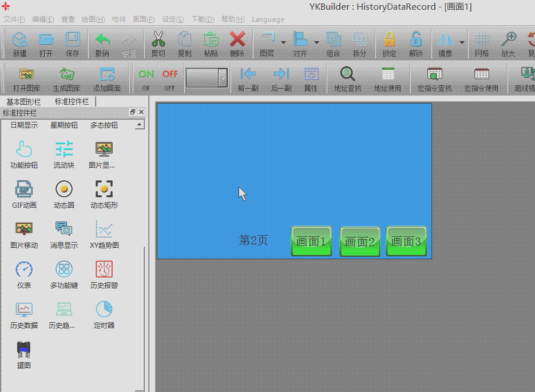This screenshot has height=392, width=535.
Task: Open the state selection combo box
Action: [223, 78]
